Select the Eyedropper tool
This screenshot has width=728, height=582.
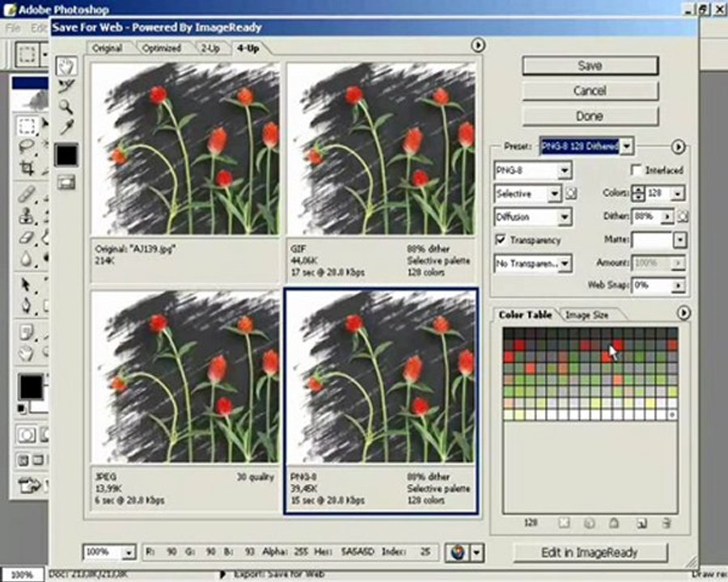[66, 127]
